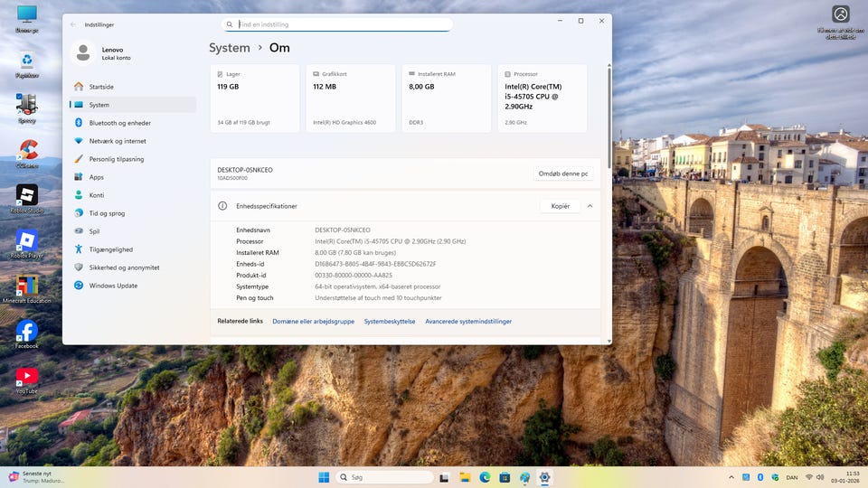Image resolution: width=868 pixels, height=488 pixels.
Task: Click the Lenovo user account avatar
Action: pyautogui.click(x=83, y=52)
